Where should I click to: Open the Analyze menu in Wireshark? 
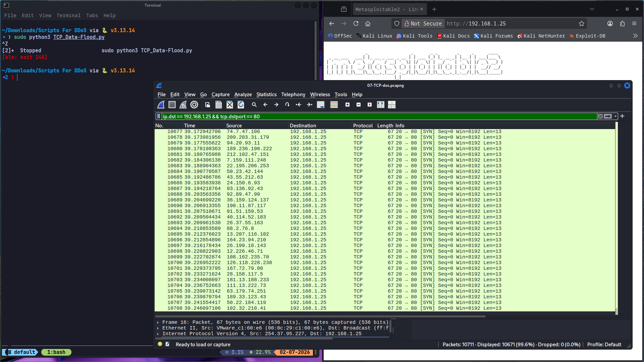point(243,95)
